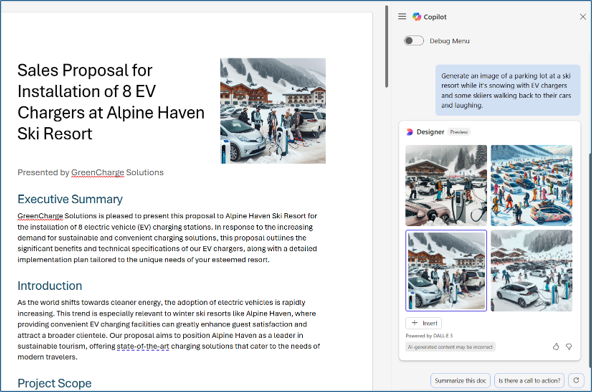Click the inserted image in the document
592x392 pixels.
[273, 111]
